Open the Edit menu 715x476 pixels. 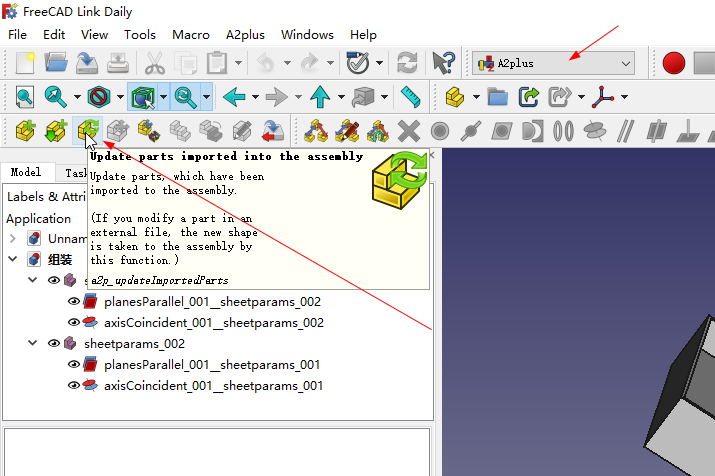(x=54, y=35)
